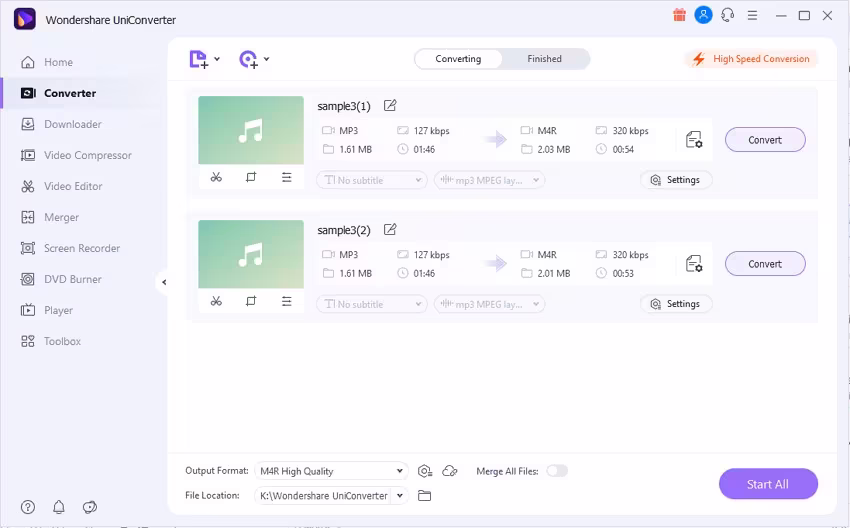Click sample3(1) music thumbnail
Screen dimensions: 850x528
pos(251,130)
